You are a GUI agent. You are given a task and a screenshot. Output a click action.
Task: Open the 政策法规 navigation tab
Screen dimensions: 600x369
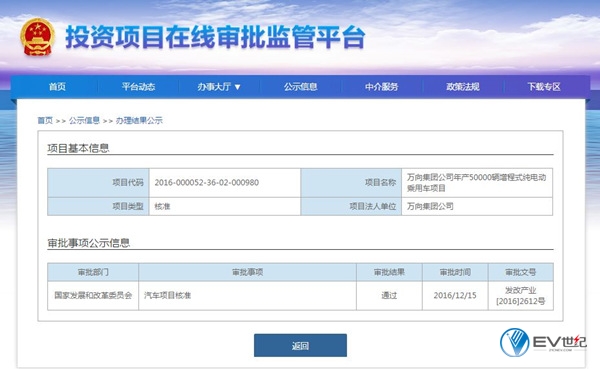[463, 87]
